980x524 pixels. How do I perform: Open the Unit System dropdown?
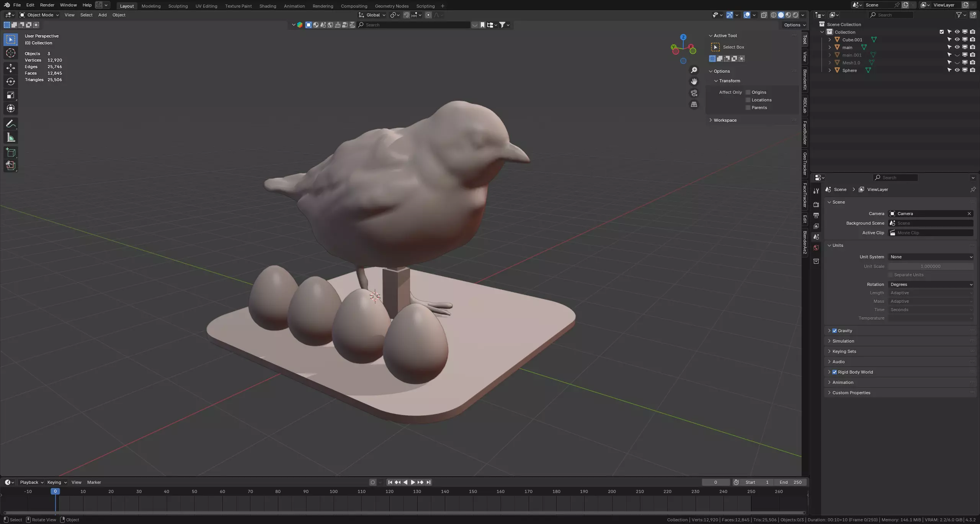(931, 257)
